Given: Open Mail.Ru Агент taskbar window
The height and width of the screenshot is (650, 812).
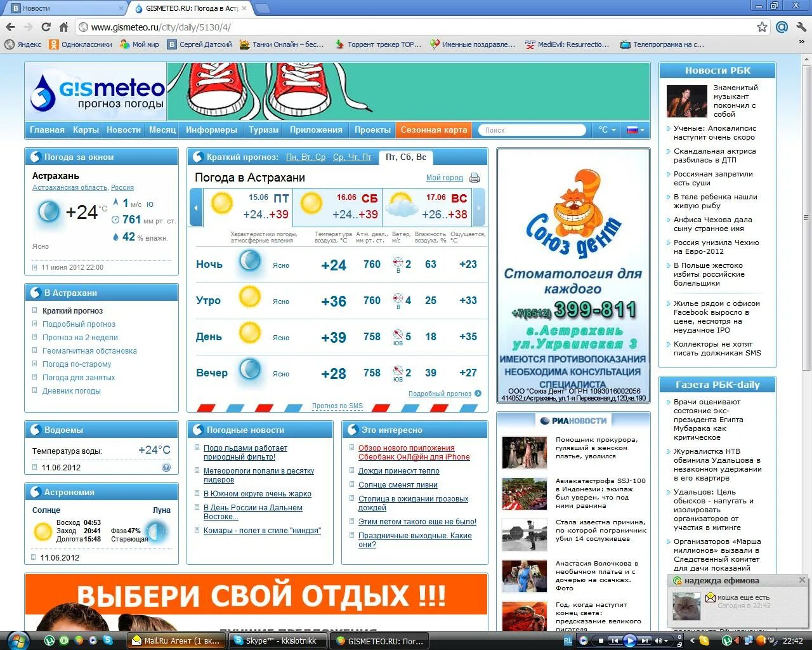Looking at the screenshot, I should click(176, 640).
